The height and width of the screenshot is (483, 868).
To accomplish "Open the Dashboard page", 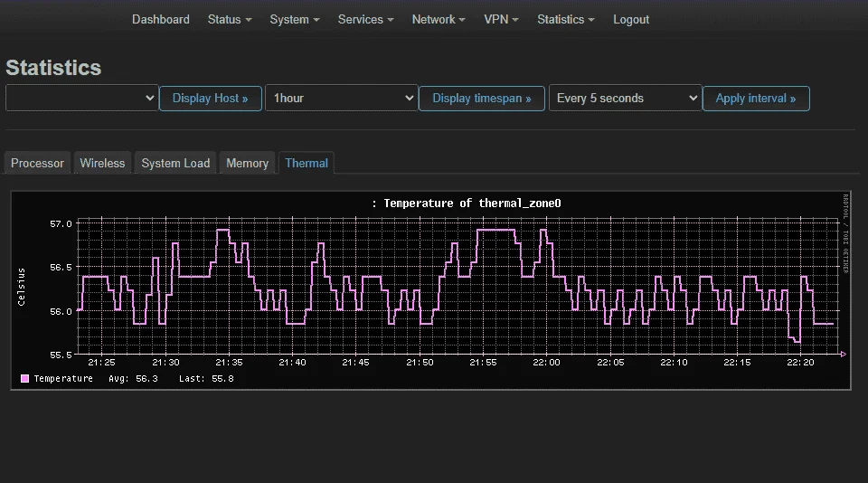I will click(161, 19).
